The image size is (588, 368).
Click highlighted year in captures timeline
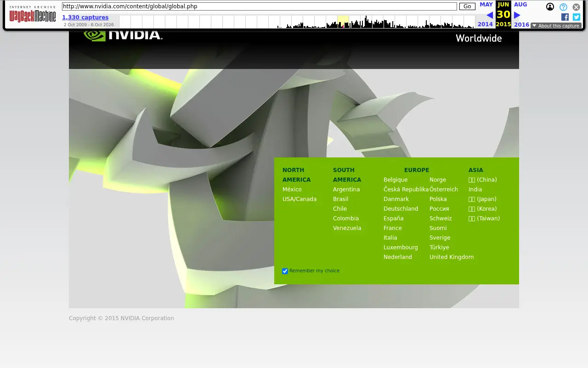343,22
